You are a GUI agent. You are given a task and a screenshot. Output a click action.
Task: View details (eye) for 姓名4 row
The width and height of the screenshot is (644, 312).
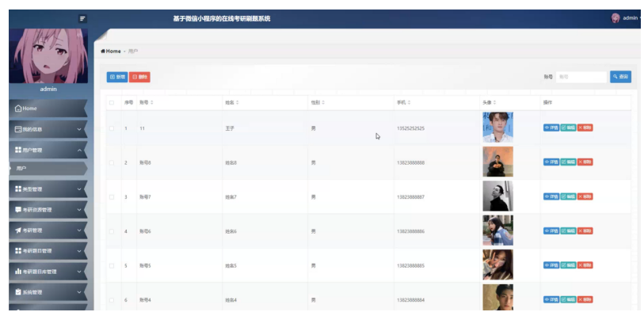551,299
